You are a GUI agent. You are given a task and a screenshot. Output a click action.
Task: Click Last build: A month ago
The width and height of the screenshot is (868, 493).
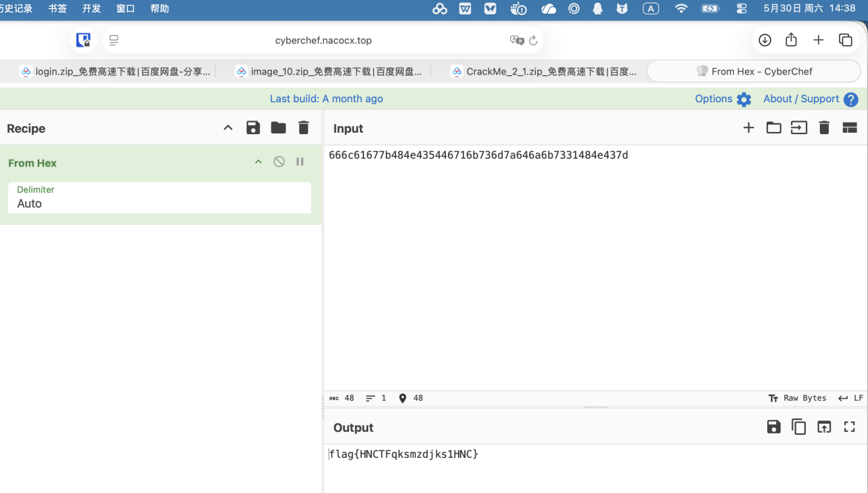[326, 99]
